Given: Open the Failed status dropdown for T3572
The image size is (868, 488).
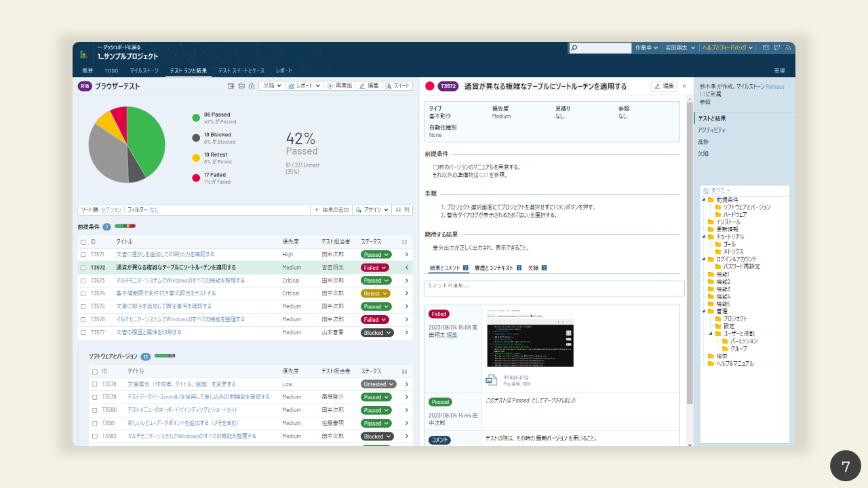Looking at the screenshot, I should pyautogui.click(x=375, y=268).
